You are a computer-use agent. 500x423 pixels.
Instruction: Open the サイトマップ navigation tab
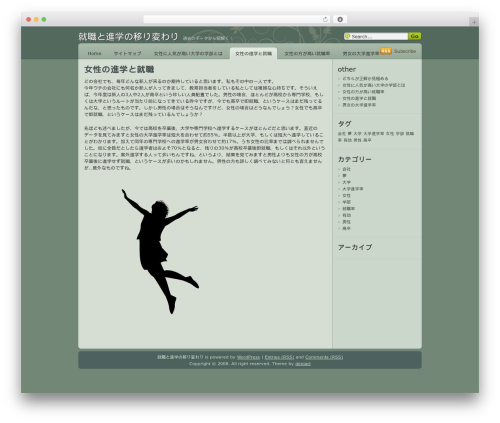(x=127, y=53)
